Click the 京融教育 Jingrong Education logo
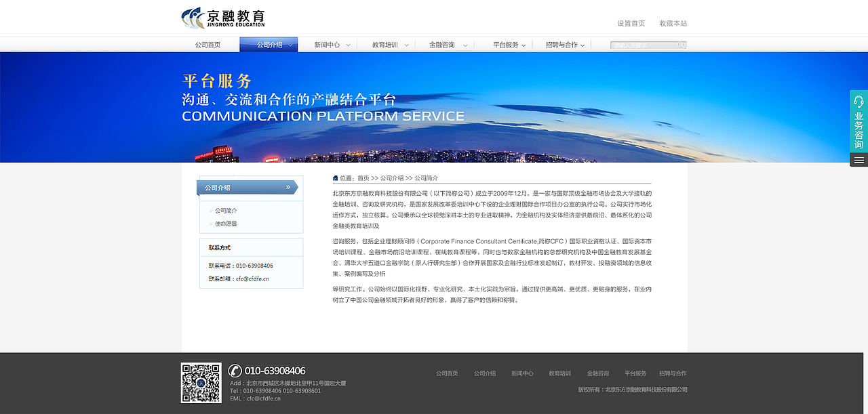 click(223, 18)
